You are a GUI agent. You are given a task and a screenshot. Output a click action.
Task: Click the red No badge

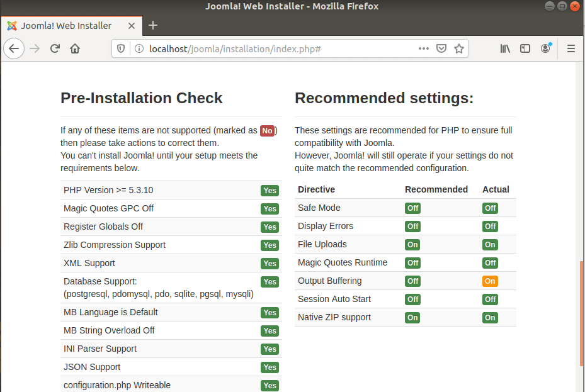point(267,130)
